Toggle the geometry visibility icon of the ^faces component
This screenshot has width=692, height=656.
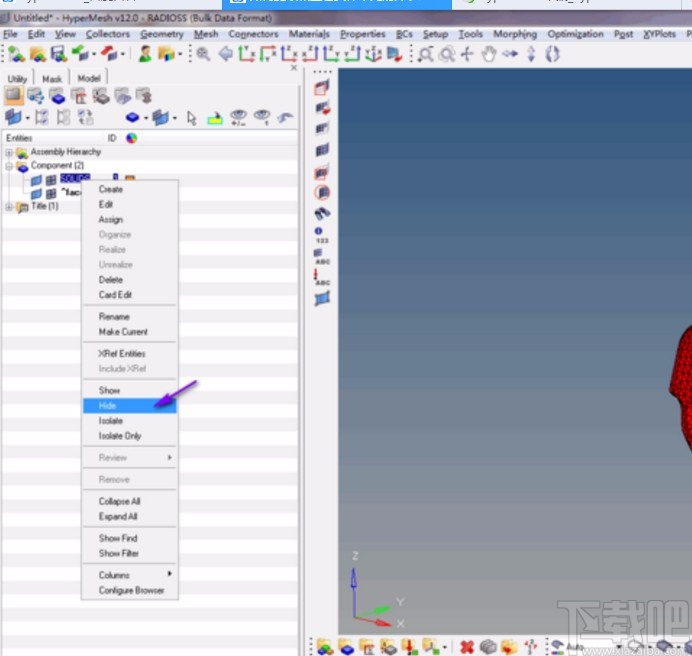click(x=36, y=193)
